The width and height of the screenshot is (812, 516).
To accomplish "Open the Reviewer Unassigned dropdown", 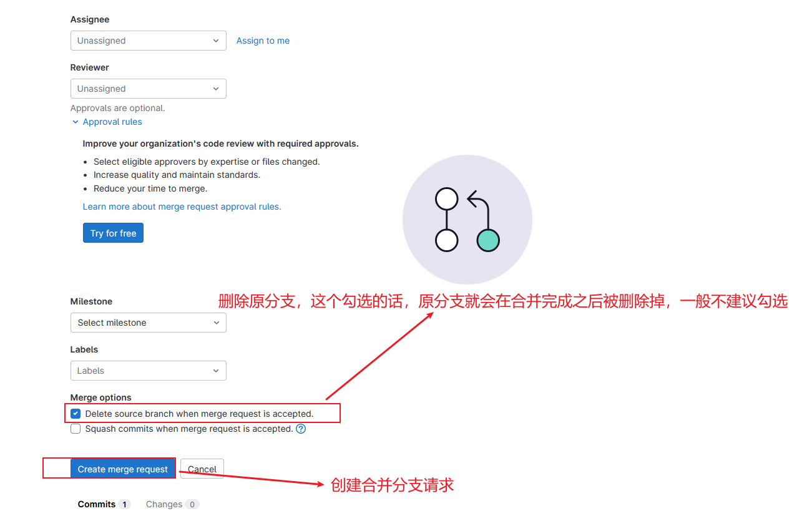I will [x=149, y=89].
